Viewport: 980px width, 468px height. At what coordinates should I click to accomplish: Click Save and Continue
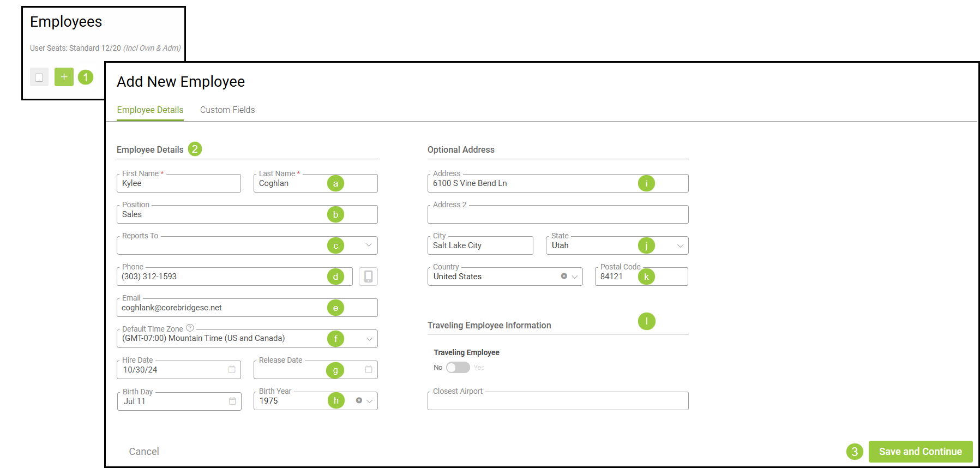(921, 452)
